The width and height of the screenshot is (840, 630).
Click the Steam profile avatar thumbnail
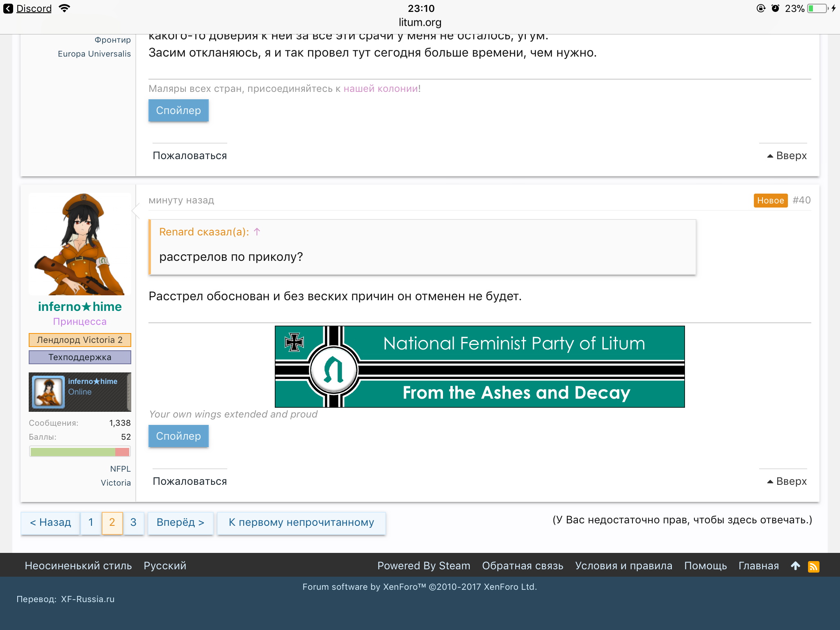pyautogui.click(x=48, y=392)
